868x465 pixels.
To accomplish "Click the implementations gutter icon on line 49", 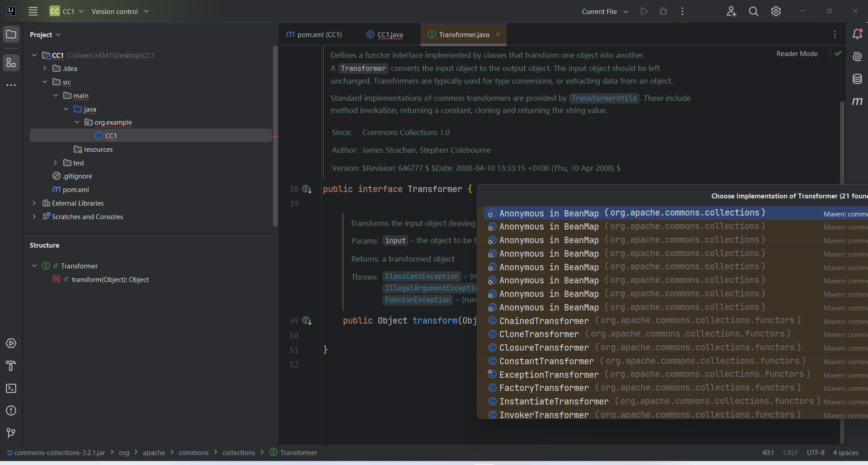I will (x=307, y=321).
